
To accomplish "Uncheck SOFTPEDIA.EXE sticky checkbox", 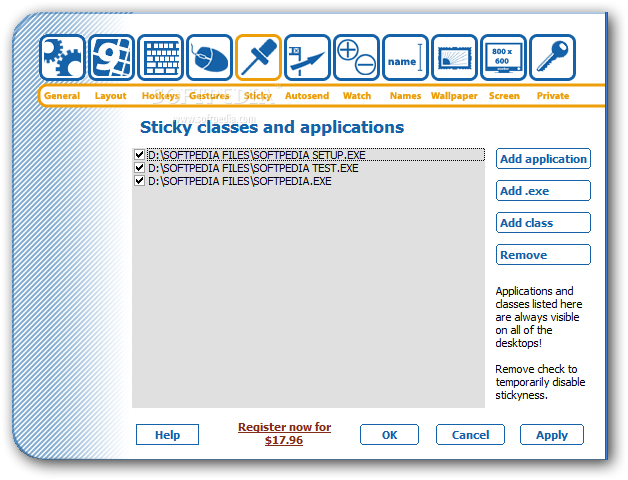I will coord(139,181).
